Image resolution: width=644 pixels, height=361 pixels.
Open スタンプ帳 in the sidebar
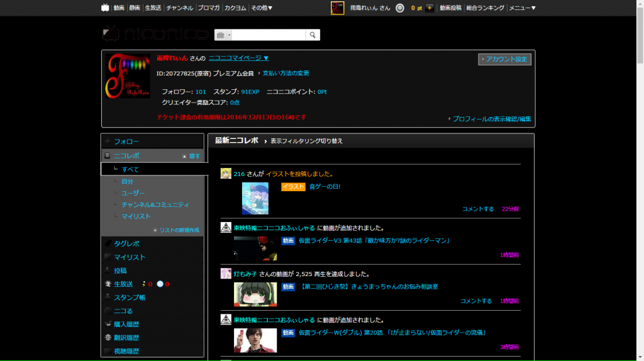130,297
